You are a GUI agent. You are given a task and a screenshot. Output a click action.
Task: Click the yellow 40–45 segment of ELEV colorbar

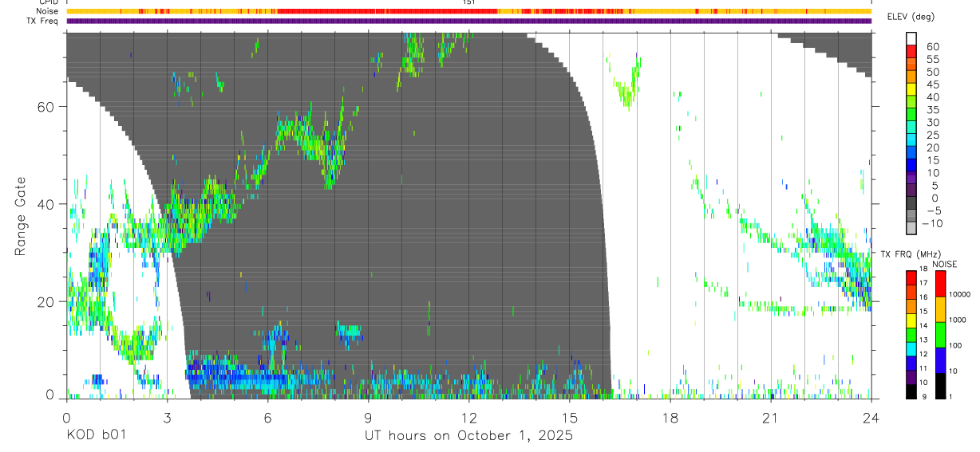tap(911, 90)
